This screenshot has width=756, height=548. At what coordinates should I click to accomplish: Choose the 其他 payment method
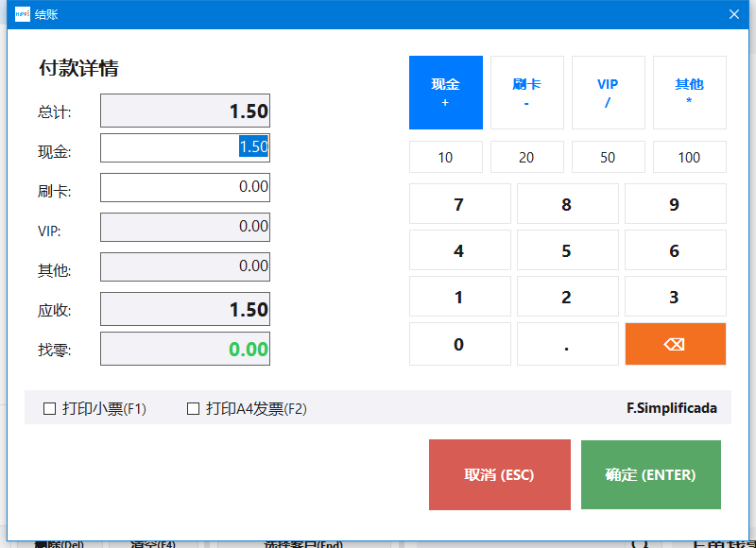pyautogui.click(x=690, y=93)
